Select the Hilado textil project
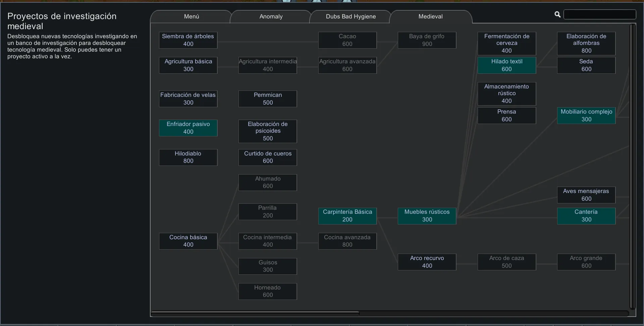The image size is (644, 326). 506,65
